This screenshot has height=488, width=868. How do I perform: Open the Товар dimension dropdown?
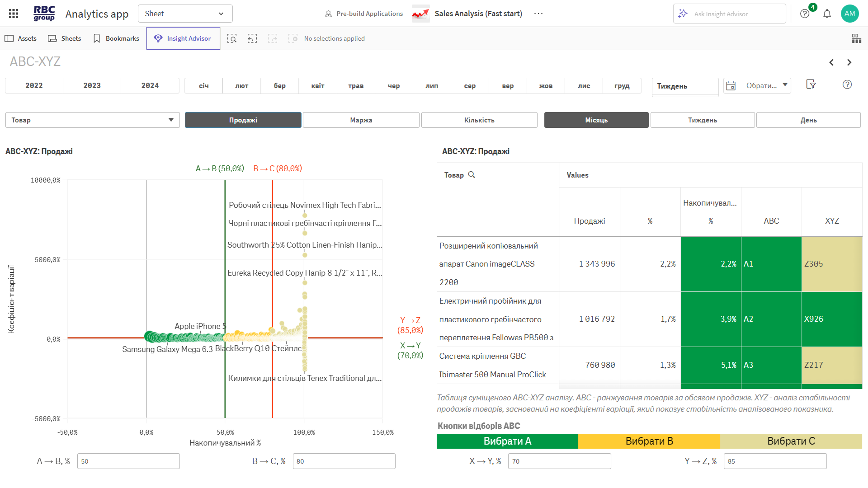pos(92,120)
